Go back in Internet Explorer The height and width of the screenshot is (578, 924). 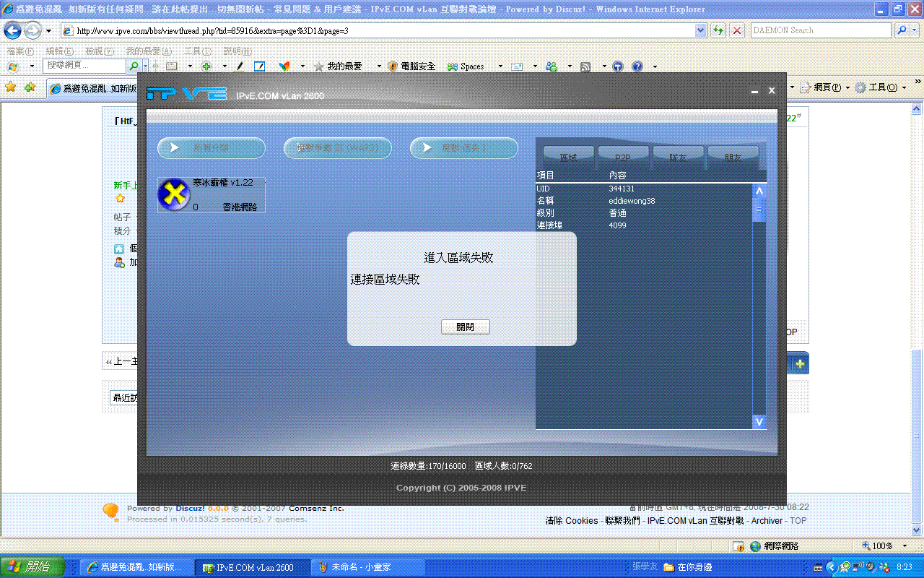point(13,31)
